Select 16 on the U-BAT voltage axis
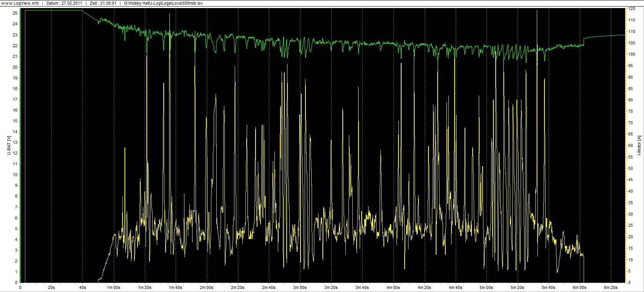The image size is (644, 292). [15, 110]
